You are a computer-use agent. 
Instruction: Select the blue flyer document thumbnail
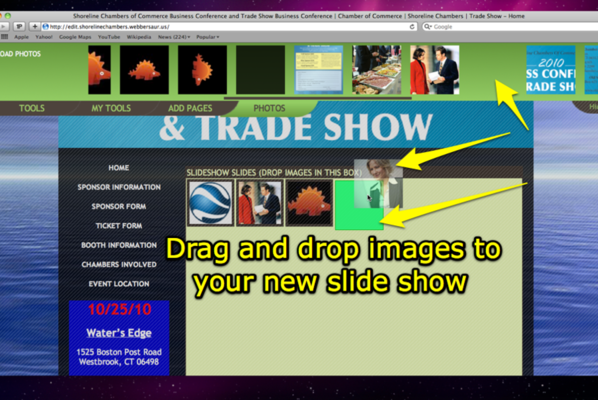[x=318, y=70]
